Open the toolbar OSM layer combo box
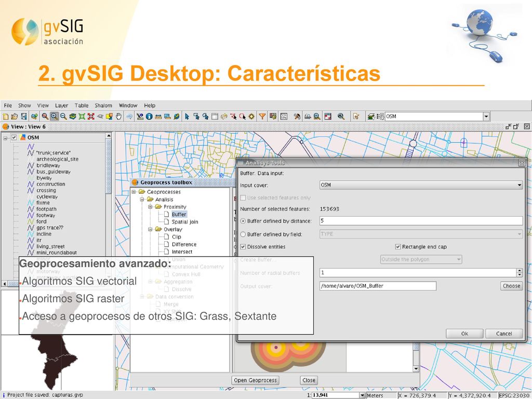The height and width of the screenshot is (399, 532). 437,116
